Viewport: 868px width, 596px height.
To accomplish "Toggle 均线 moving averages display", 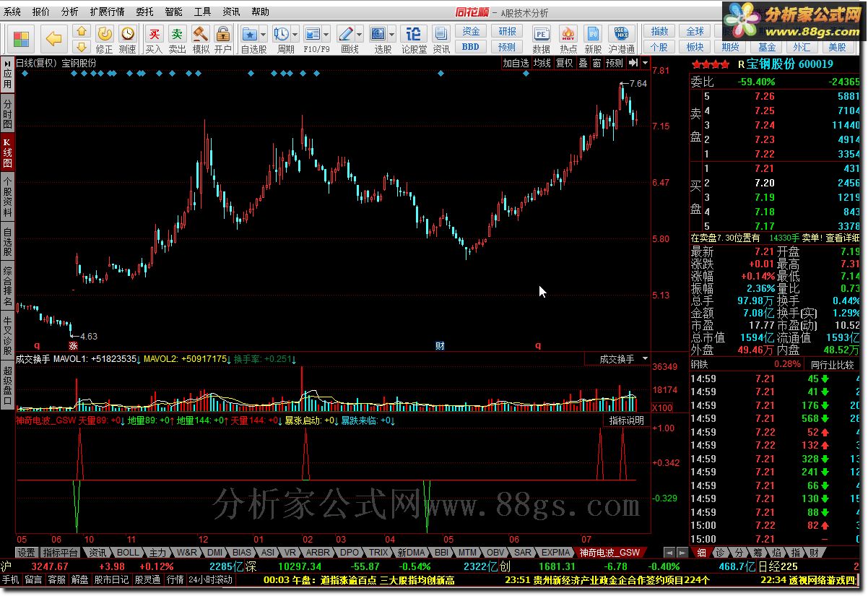I will pos(542,63).
